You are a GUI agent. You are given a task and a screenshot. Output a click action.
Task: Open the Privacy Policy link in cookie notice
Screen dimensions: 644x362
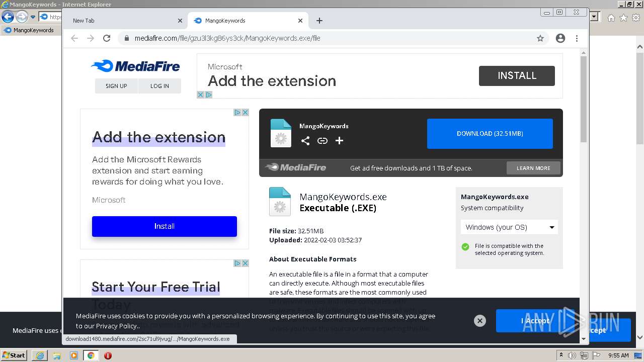tap(117, 326)
